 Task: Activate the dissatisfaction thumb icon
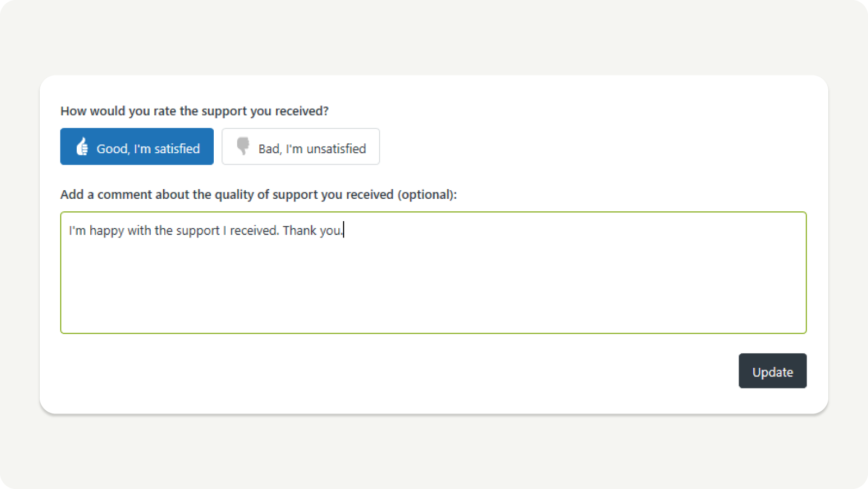(x=243, y=146)
